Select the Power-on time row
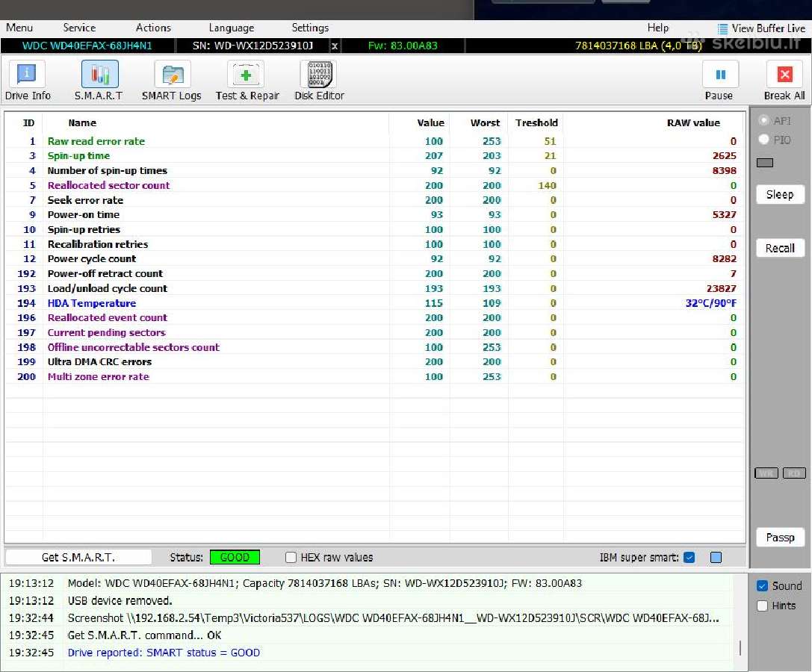Screen dimensions: 812x672 point(375,214)
